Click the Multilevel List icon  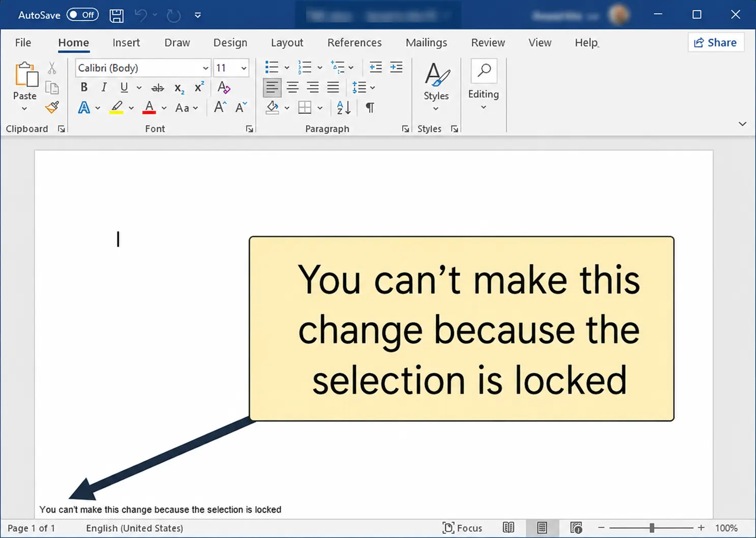click(x=338, y=67)
